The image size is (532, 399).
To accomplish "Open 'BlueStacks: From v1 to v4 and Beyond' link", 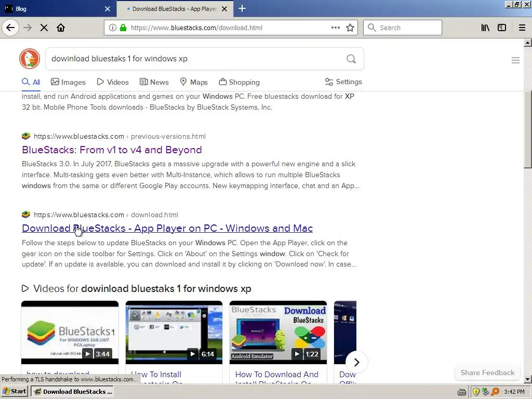I will tap(112, 150).
